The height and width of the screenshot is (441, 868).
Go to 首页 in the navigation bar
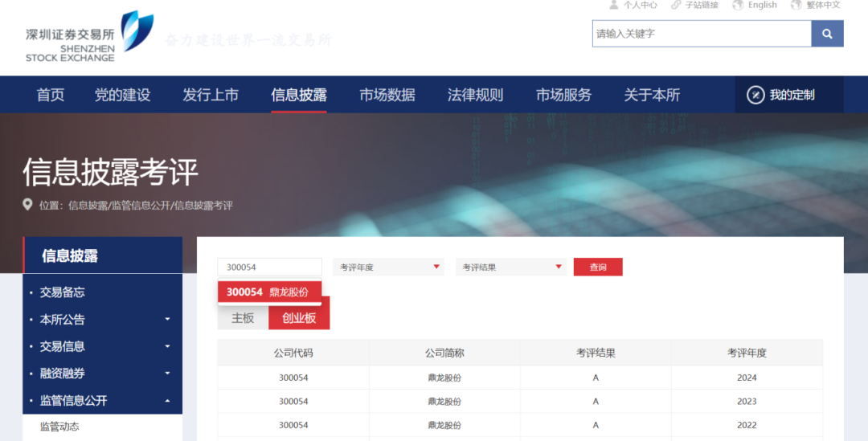pyautogui.click(x=51, y=95)
